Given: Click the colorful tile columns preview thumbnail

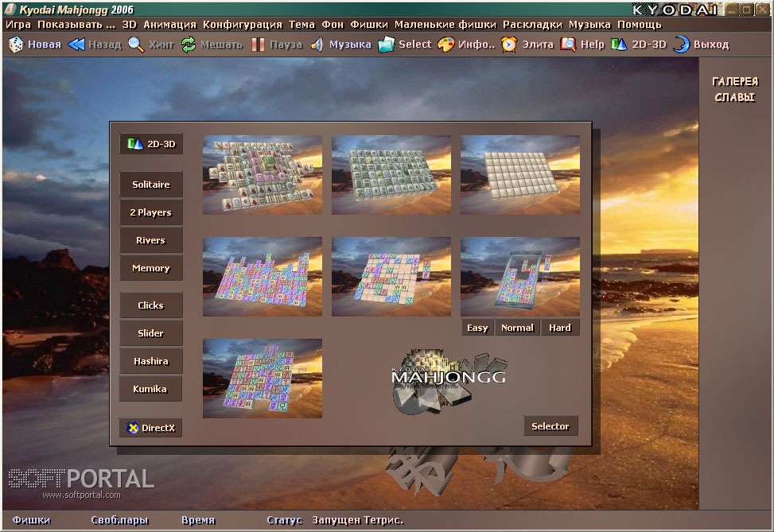Looking at the screenshot, I should tap(263, 277).
